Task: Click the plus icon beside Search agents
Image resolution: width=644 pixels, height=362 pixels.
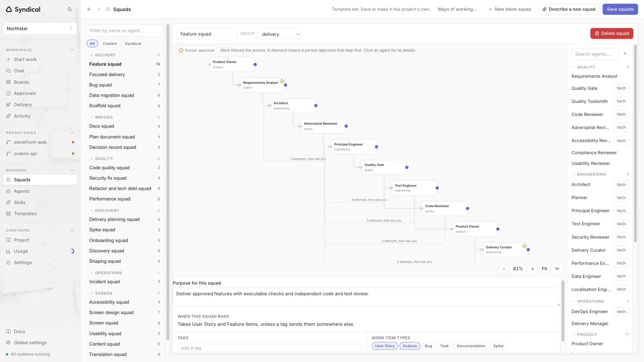Action: point(625,54)
